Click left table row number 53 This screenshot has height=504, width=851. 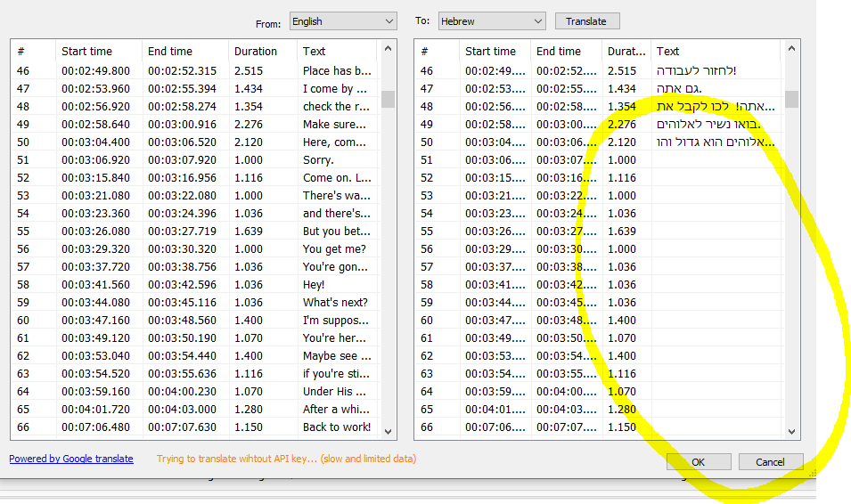point(23,195)
